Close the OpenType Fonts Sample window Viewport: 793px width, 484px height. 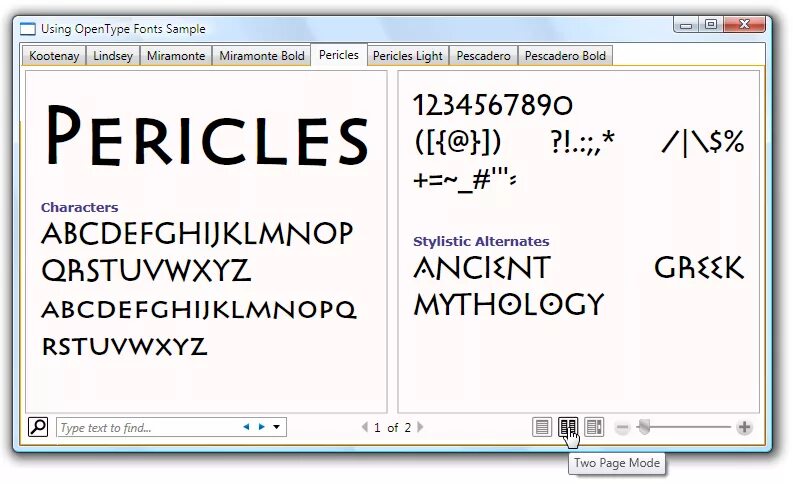point(743,24)
